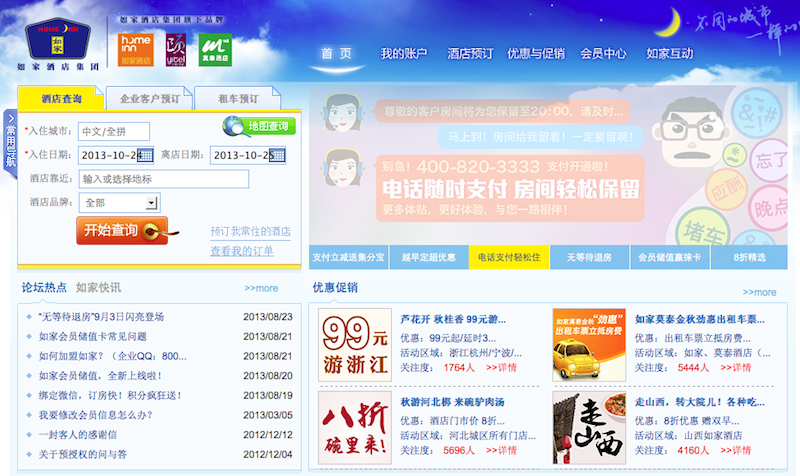Open the 查看我的订单 link
This screenshot has width=800, height=476.
242,251
